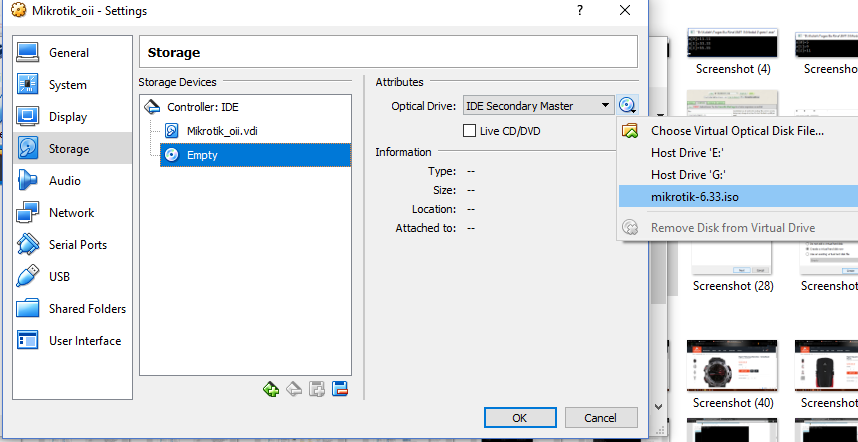Viewport: 858px width, 442px height.
Task: Click the optical disk chooser icon
Action: (x=628, y=105)
